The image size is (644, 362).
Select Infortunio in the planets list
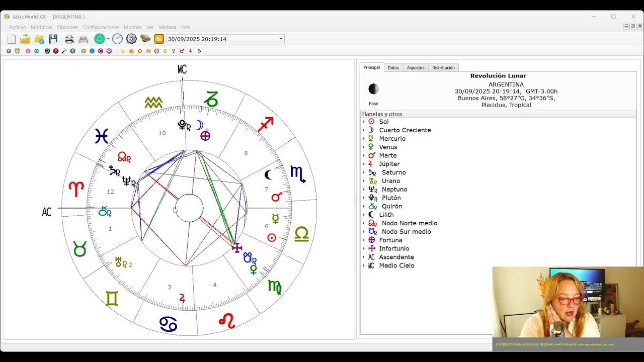[394, 249]
